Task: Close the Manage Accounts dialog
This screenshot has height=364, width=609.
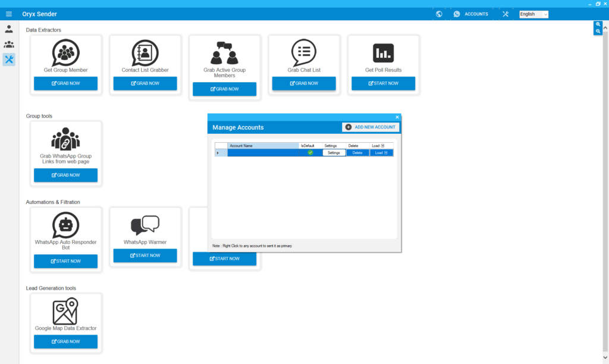Action: [397, 117]
